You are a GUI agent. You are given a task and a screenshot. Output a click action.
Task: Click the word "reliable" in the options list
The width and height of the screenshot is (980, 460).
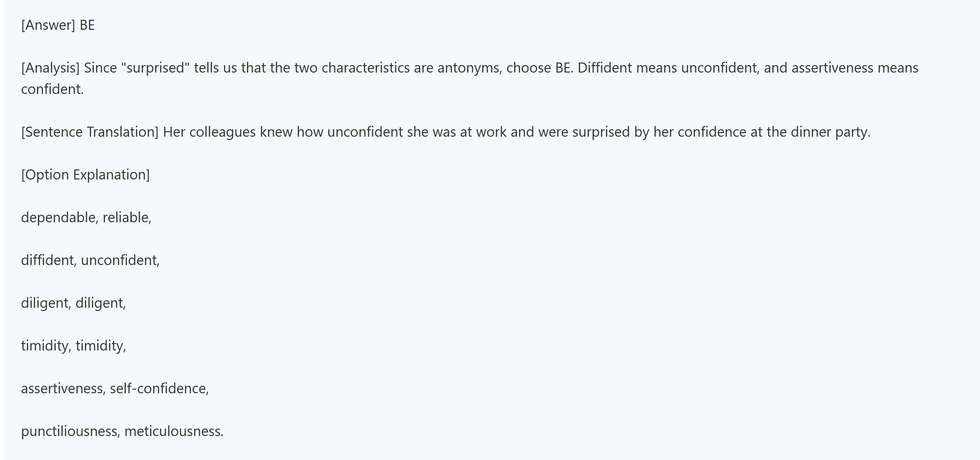pyautogui.click(x=126, y=217)
